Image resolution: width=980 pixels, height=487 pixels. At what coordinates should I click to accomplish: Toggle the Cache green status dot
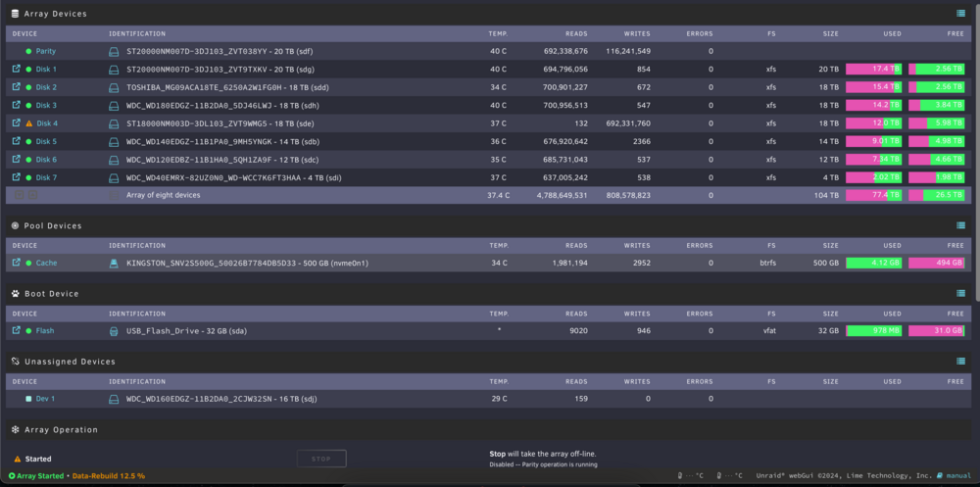[28, 264]
